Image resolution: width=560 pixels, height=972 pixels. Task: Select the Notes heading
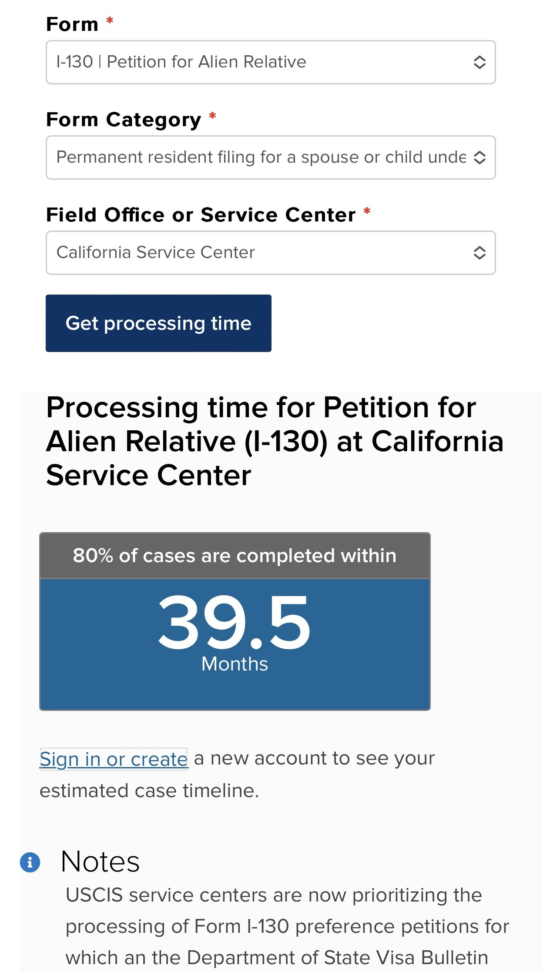pyautogui.click(x=100, y=861)
